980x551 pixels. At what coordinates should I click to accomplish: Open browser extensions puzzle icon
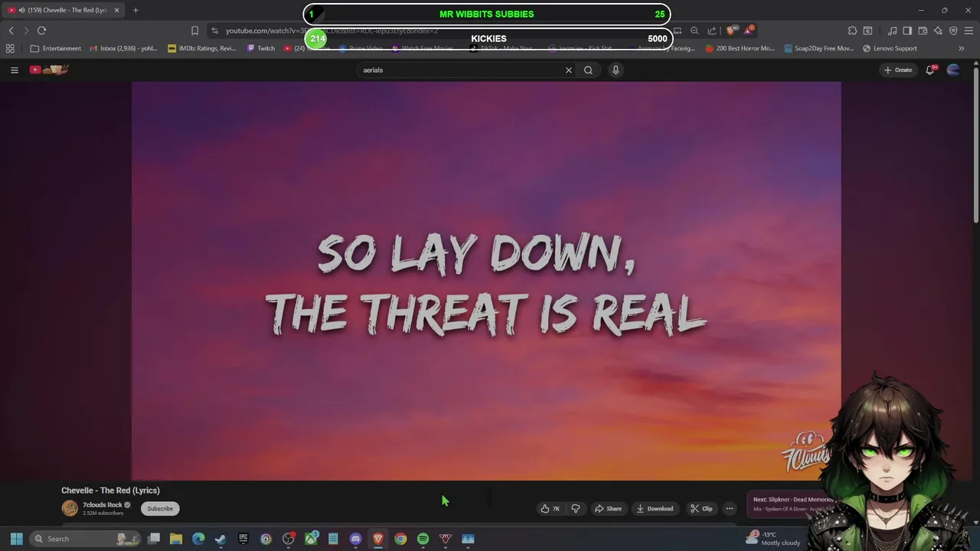click(x=852, y=31)
